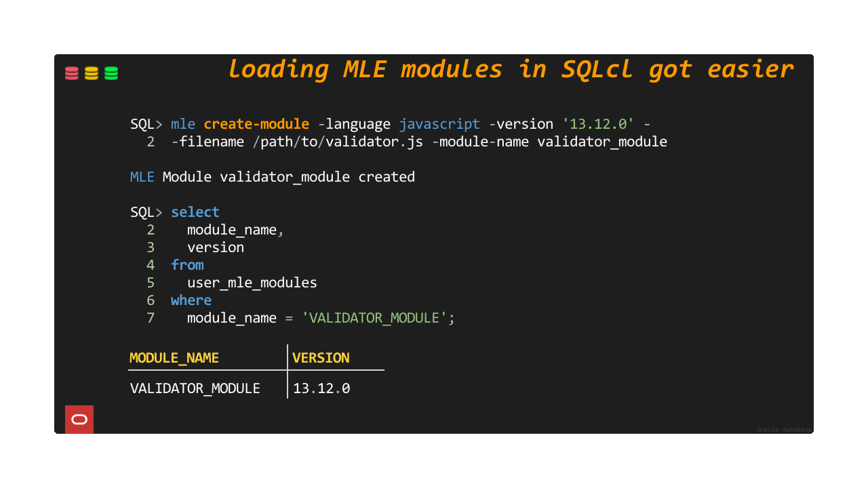
Task: Click the yellow database cylinder icon
Action: (91, 73)
